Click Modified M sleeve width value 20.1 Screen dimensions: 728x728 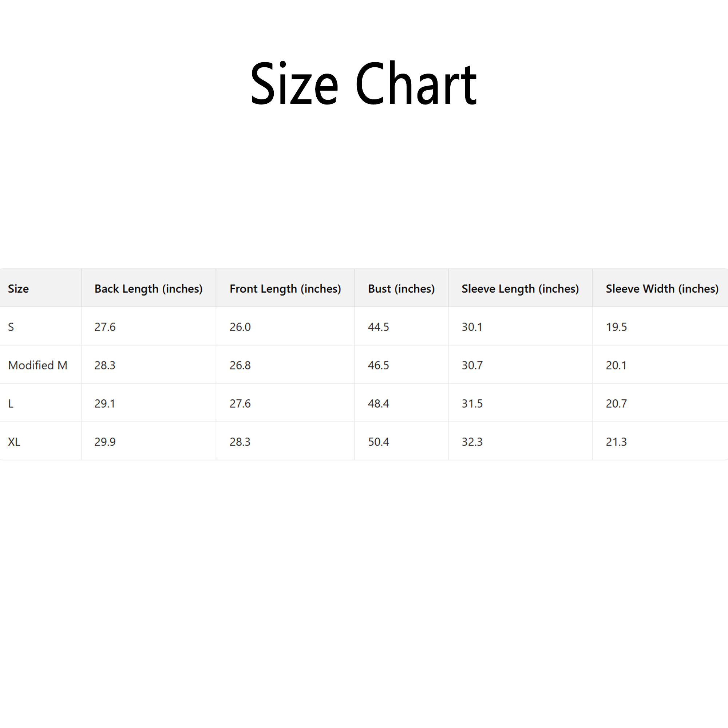pos(616,365)
